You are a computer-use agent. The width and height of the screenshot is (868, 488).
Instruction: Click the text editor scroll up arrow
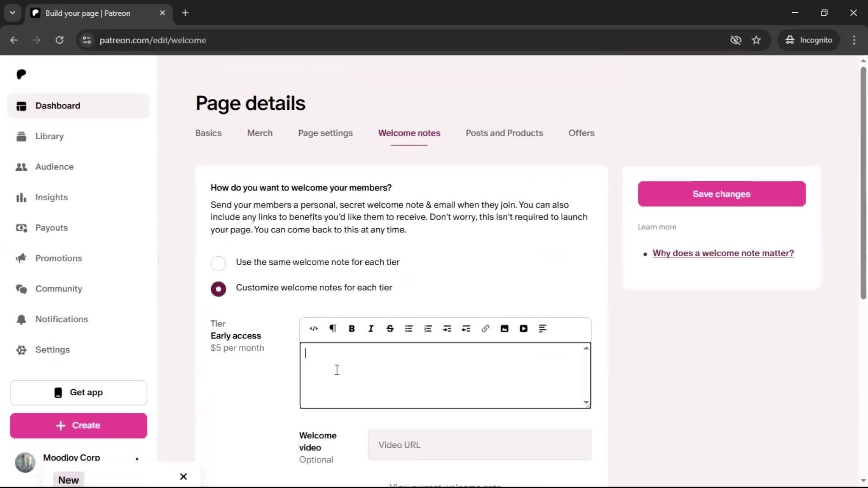coord(586,348)
